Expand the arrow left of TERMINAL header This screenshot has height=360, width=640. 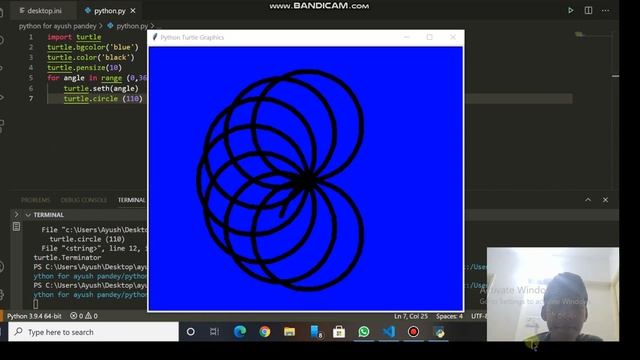point(16,214)
